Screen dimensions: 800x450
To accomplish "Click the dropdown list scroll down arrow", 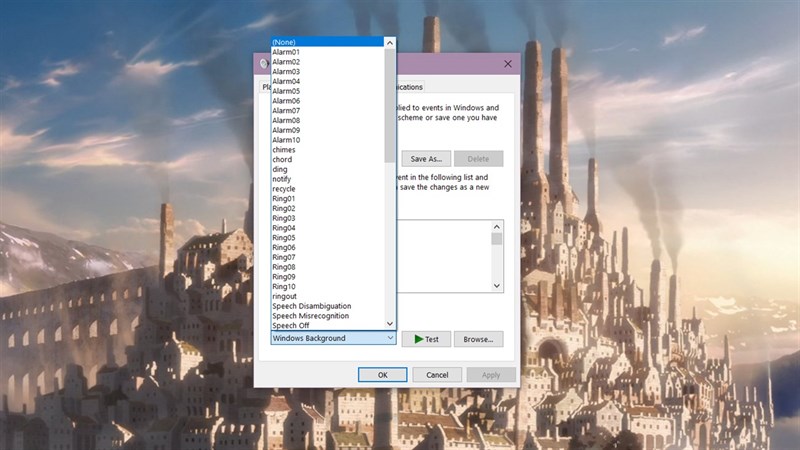I will click(390, 323).
